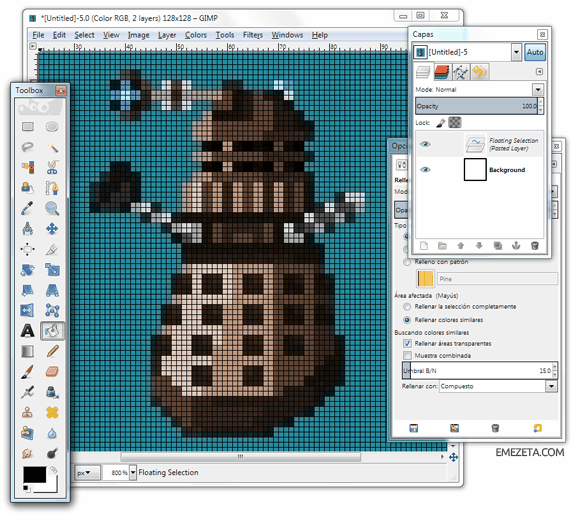Screen dimensions: 575x516
Task: Select the Text tool
Action: click(28, 331)
